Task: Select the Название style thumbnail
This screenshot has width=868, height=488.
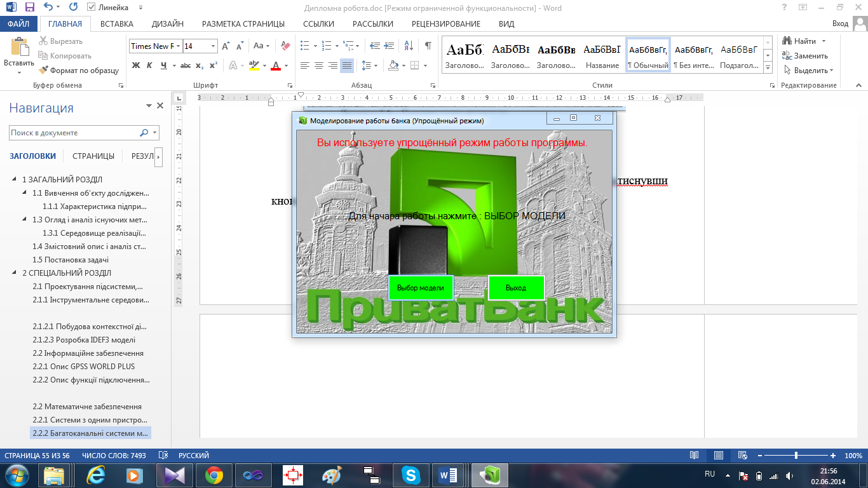Action: [x=602, y=55]
